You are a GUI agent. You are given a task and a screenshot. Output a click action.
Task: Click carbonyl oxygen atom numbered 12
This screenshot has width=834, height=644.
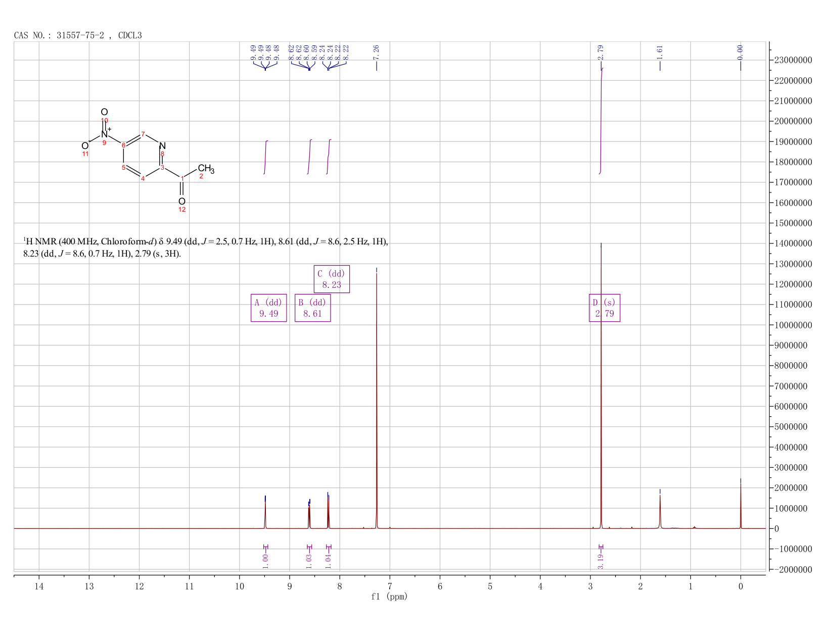tap(182, 202)
